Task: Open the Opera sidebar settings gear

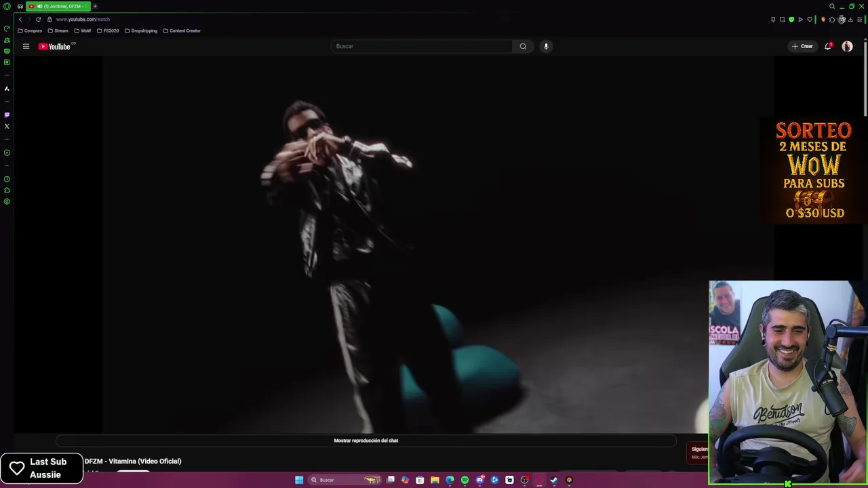Action: tap(7, 201)
